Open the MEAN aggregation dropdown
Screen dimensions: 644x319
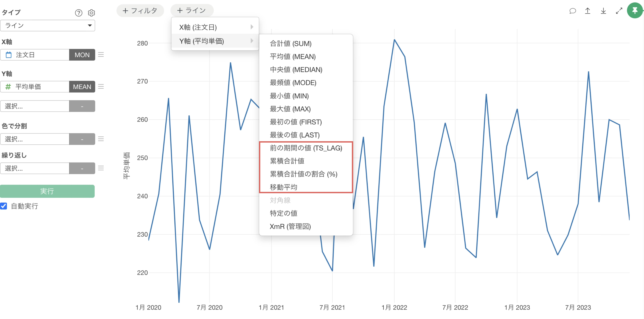[82, 87]
